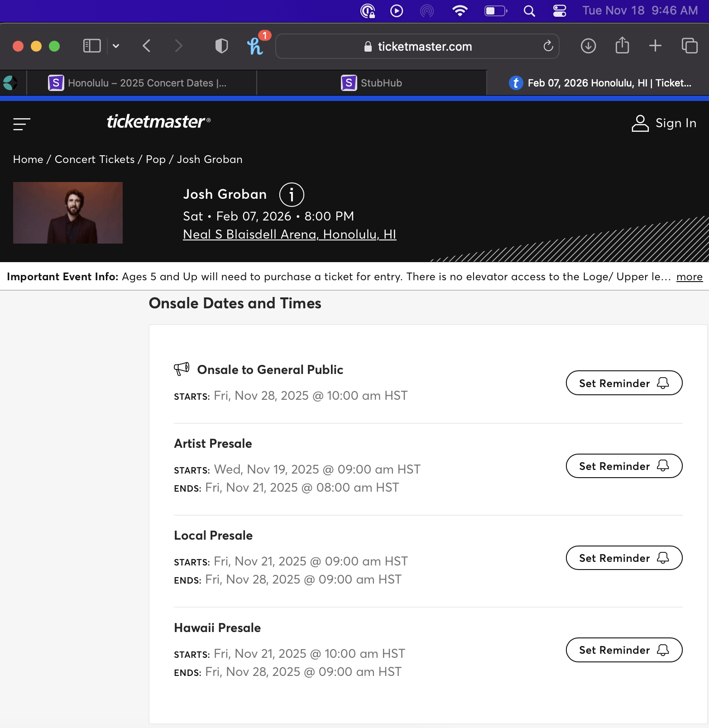
Task: Open the play-circle menu bar icon
Action: [397, 10]
